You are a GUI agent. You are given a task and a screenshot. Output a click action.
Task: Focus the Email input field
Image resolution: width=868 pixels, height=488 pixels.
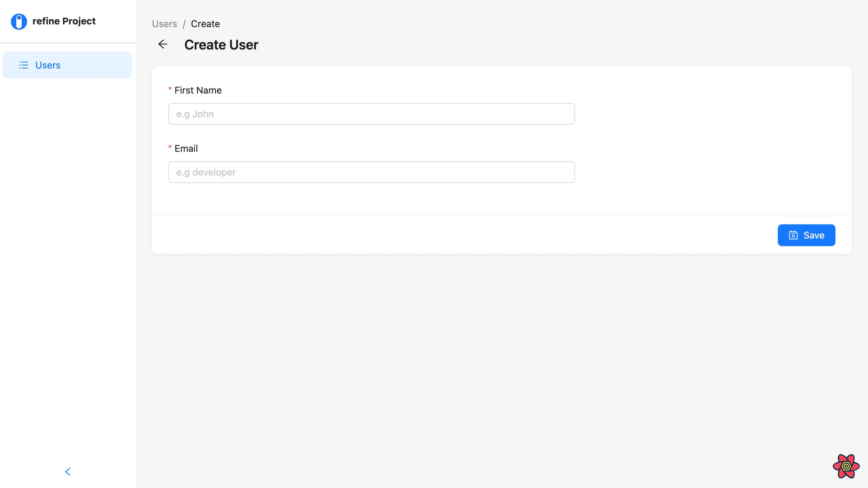[371, 172]
